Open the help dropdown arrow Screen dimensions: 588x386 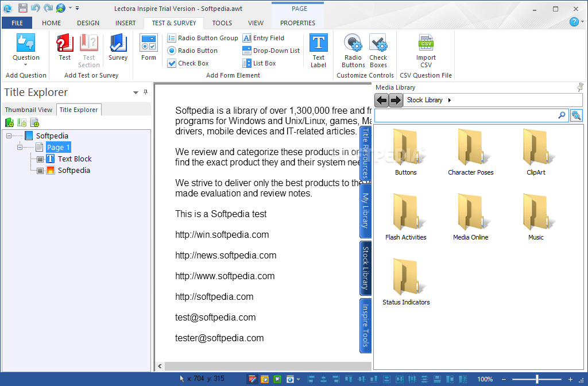tap(582, 22)
